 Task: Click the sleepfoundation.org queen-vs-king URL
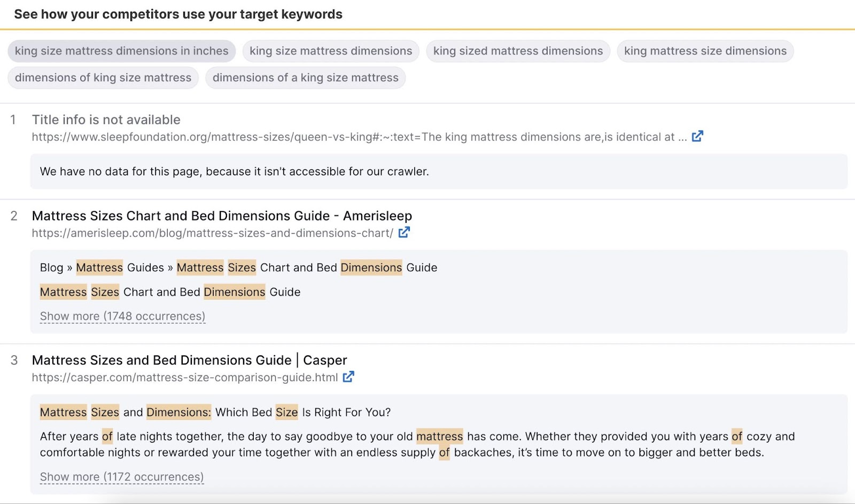[x=359, y=137]
